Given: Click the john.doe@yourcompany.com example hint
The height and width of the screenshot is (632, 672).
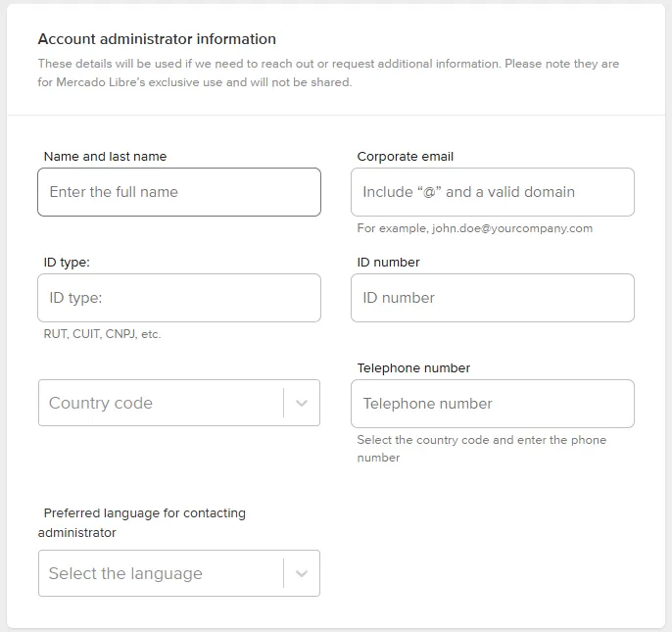Looking at the screenshot, I should (475, 228).
